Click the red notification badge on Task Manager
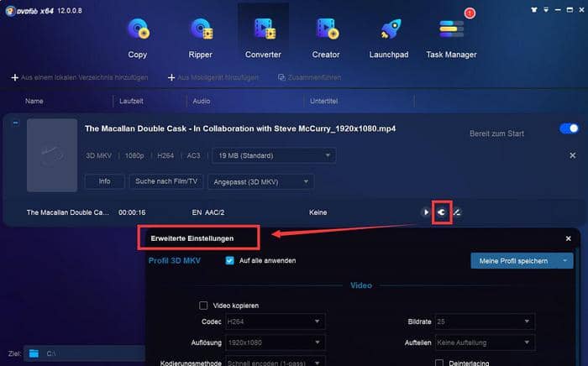The width and height of the screenshot is (588, 366). pyautogui.click(x=470, y=13)
